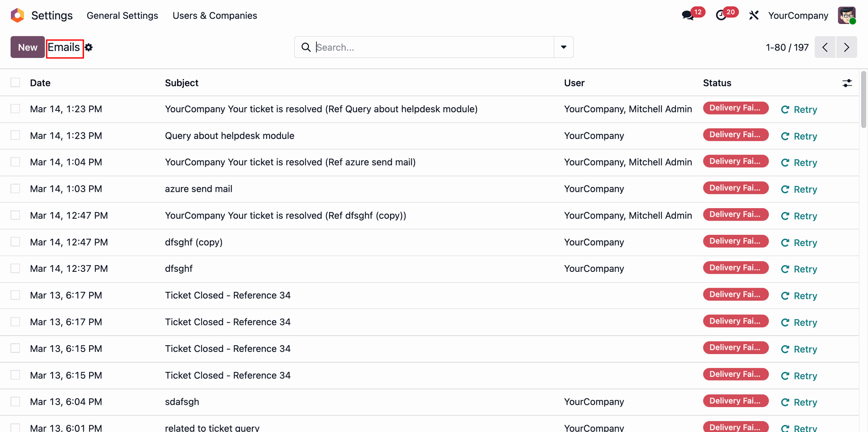Go to the next page chevron

[x=846, y=47]
